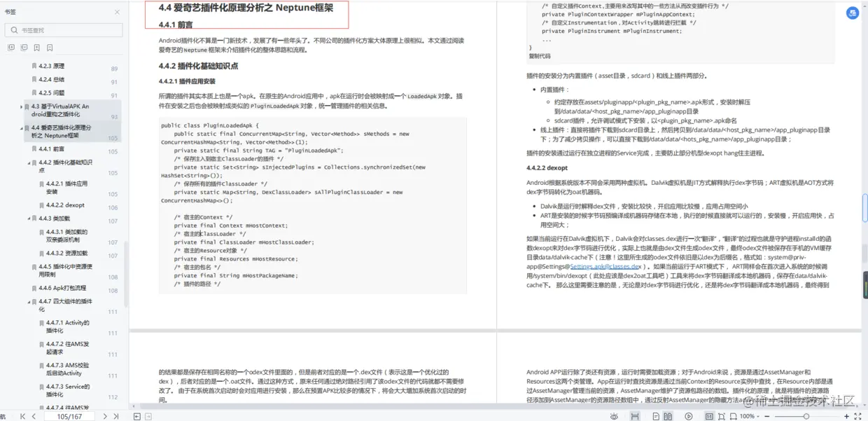Collapse the 4.4.2 插件化基础知识点 node

tap(29, 163)
